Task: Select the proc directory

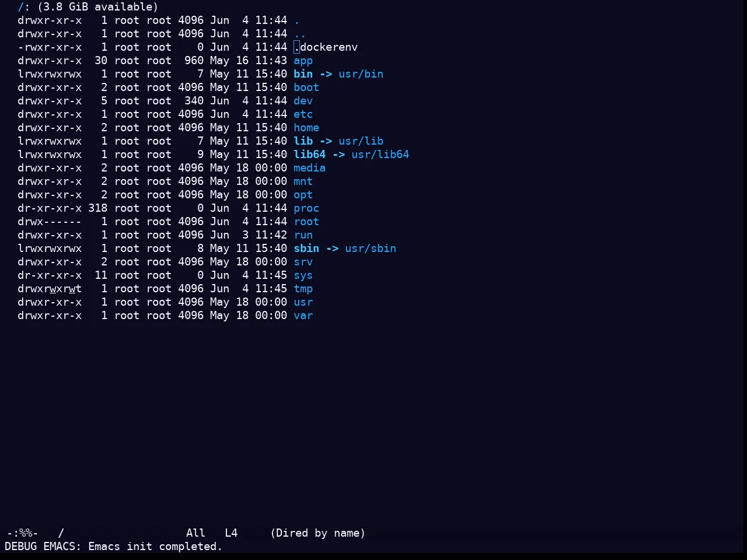Action: [x=306, y=208]
